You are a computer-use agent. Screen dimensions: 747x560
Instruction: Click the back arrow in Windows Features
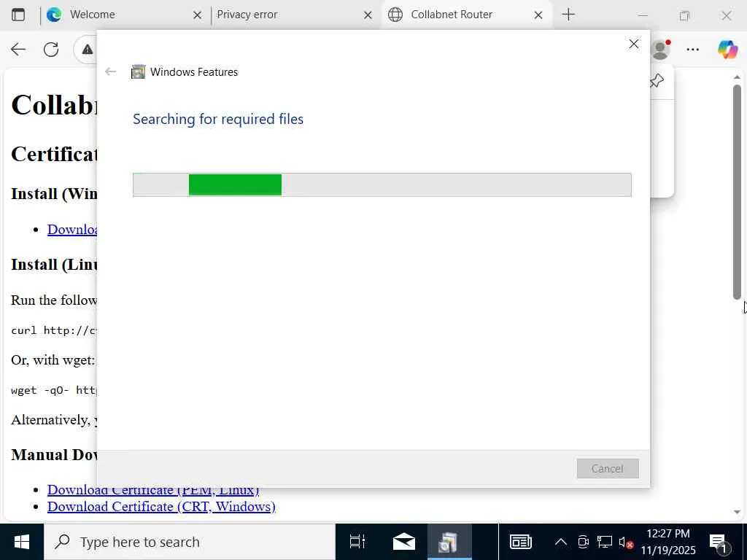tap(111, 72)
